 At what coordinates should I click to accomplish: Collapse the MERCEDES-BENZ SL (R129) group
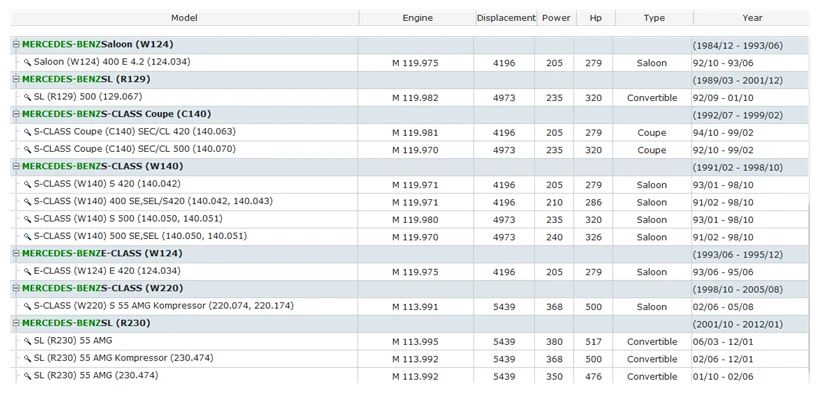pos(16,80)
